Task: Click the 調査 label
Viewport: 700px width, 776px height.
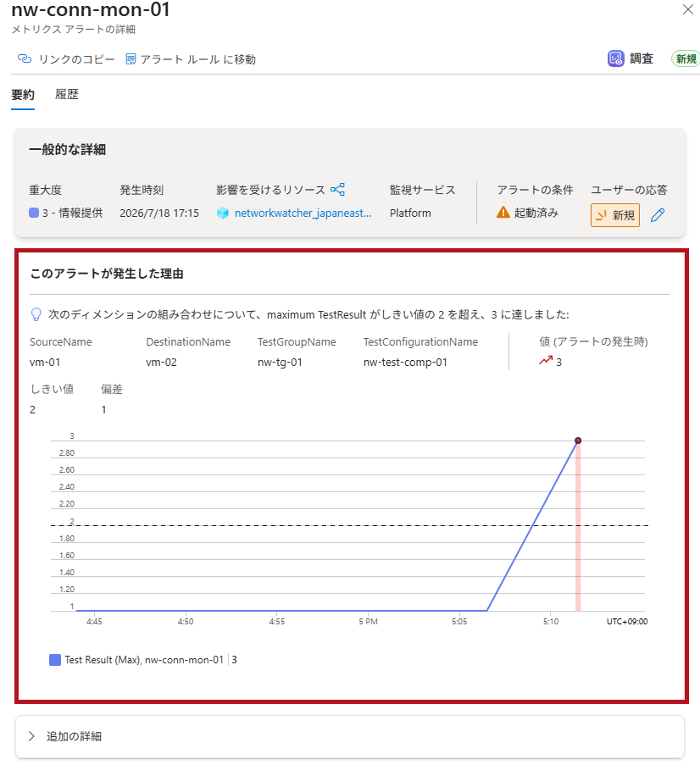Action: point(642,59)
